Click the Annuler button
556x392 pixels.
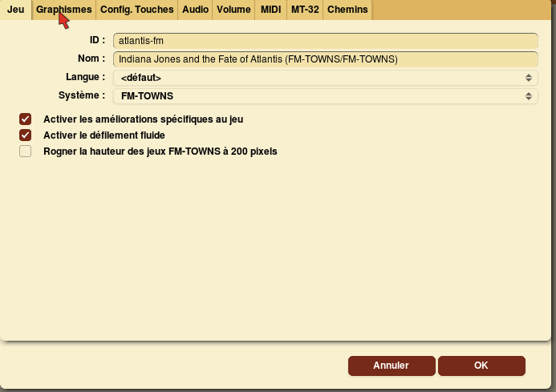pyautogui.click(x=392, y=366)
